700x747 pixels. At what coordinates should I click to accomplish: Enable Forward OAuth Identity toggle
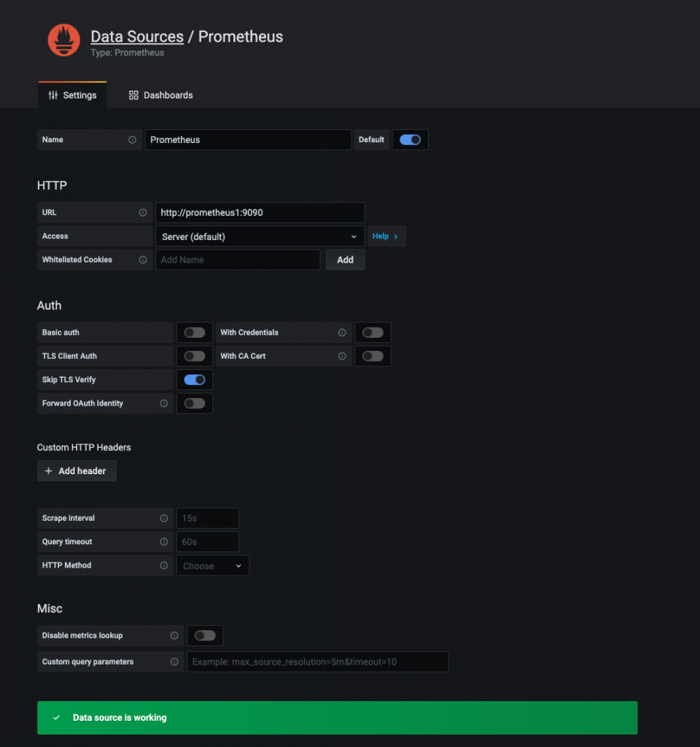coord(194,403)
